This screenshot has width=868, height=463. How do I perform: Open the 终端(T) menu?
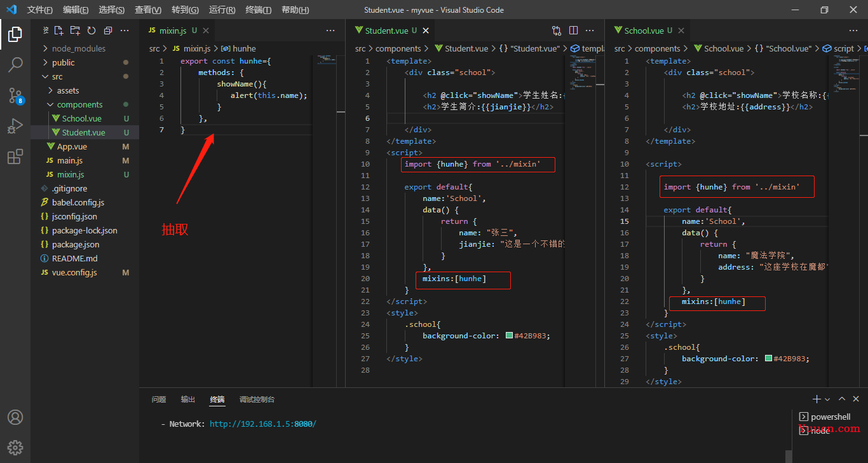(258, 10)
